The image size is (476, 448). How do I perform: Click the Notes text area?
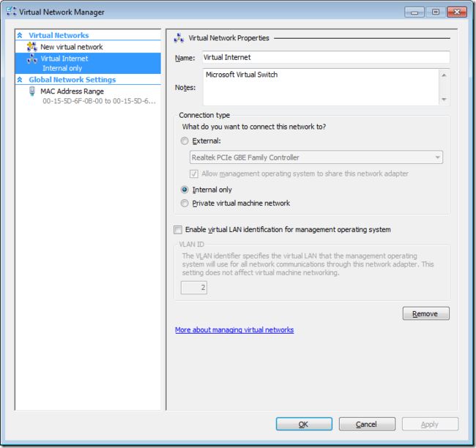click(321, 87)
